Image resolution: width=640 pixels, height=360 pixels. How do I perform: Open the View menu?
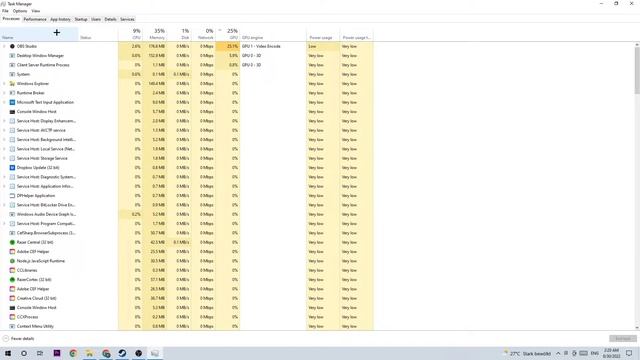(36, 11)
